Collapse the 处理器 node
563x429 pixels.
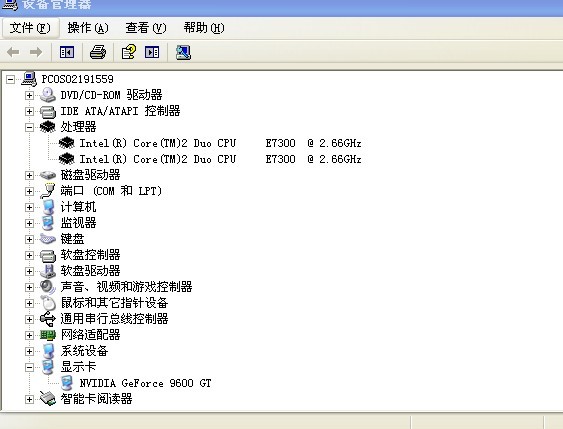(x=29, y=127)
